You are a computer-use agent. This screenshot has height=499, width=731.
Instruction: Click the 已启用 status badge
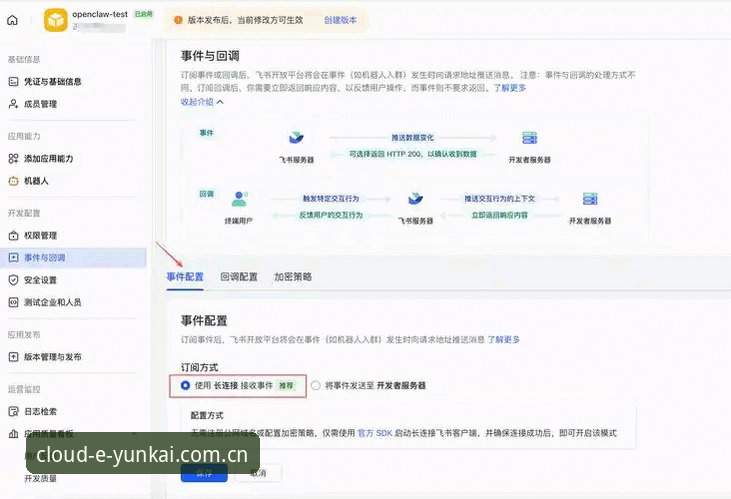[144, 14]
